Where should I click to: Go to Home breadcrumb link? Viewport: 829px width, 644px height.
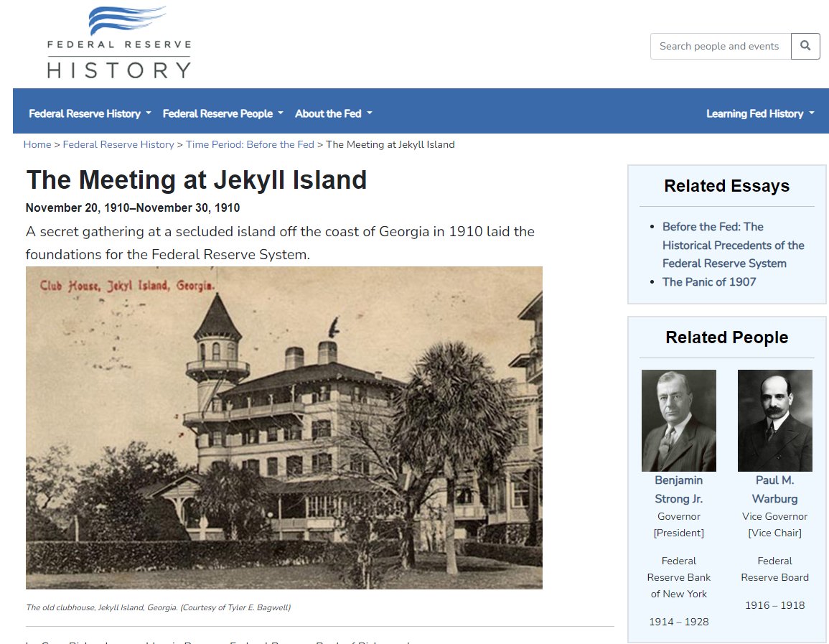37,144
